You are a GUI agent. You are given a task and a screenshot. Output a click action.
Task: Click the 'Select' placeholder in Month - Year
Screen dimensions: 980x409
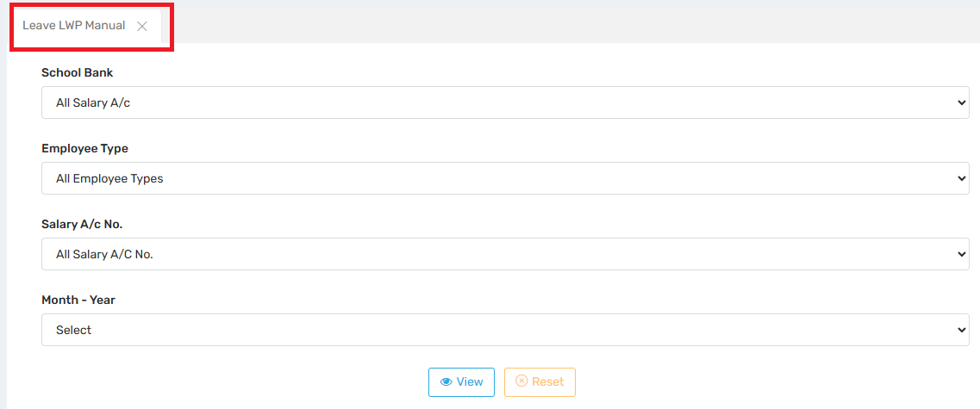73,331
